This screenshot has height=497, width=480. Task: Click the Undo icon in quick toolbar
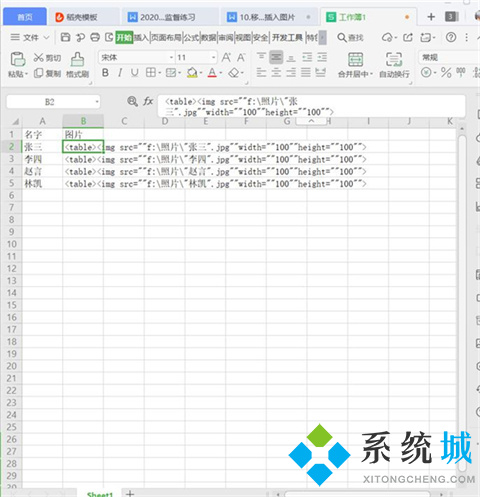point(80,37)
